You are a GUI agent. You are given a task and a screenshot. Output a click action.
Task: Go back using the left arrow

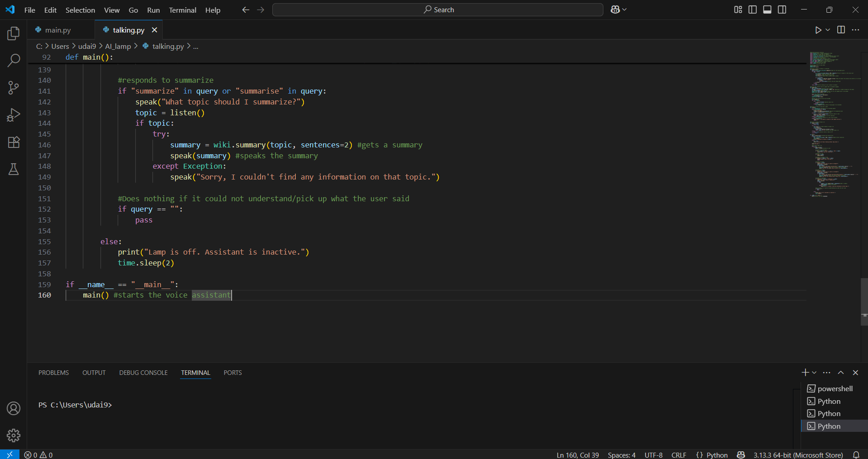(x=246, y=9)
